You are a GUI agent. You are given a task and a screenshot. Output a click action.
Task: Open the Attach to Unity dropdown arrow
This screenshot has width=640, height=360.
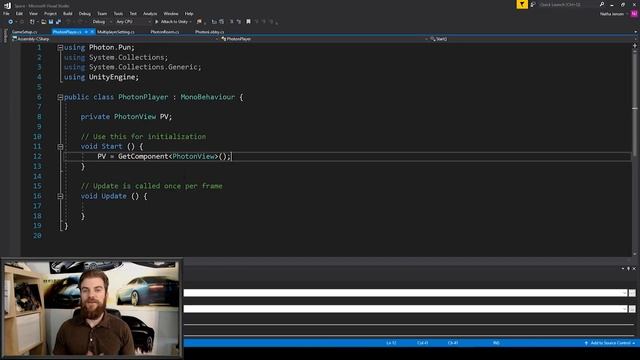point(191,22)
